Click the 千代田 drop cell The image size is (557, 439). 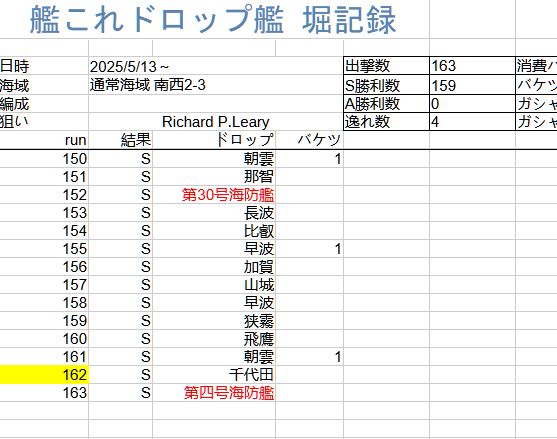214,375
